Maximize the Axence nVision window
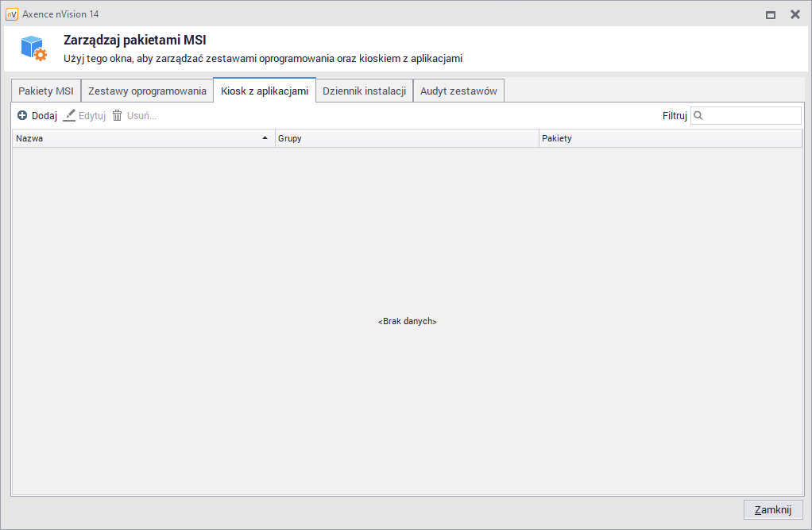The width and height of the screenshot is (812, 530). click(x=770, y=14)
